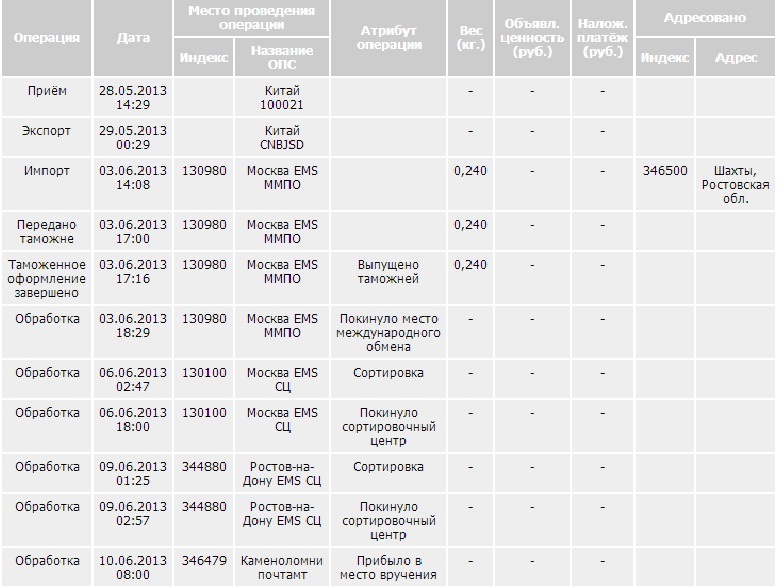Click index '344880' in 01:25 row
778x586 pixels.
(x=204, y=467)
